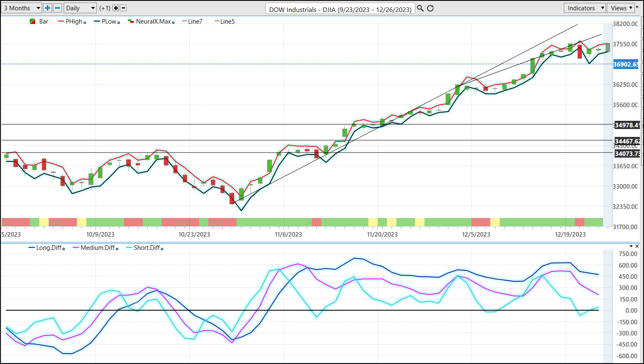This screenshot has height=364, width=644.
Task: Open the Indicators dropdown
Action: (584, 8)
